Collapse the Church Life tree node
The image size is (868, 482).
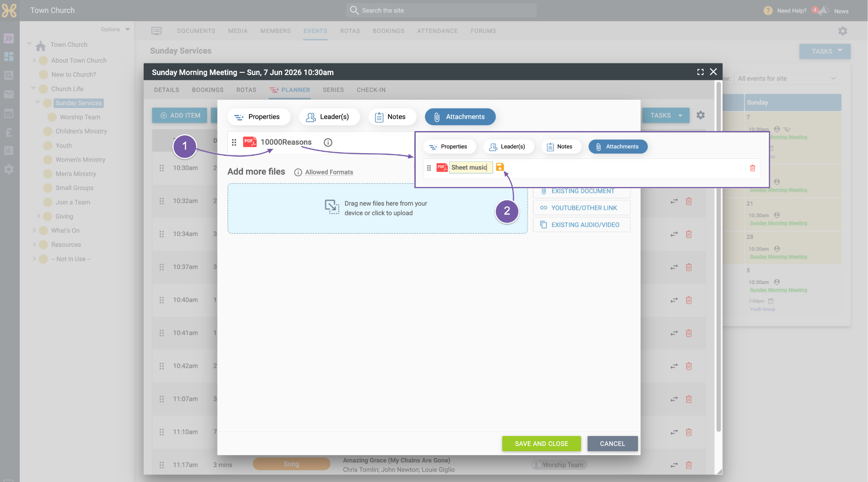[x=33, y=89]
